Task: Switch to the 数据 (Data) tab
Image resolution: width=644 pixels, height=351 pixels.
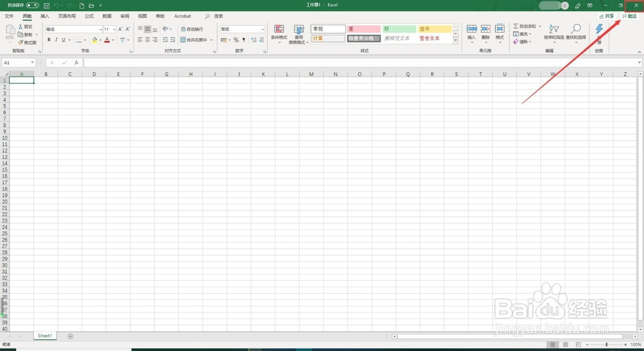Action: [107, 16]
